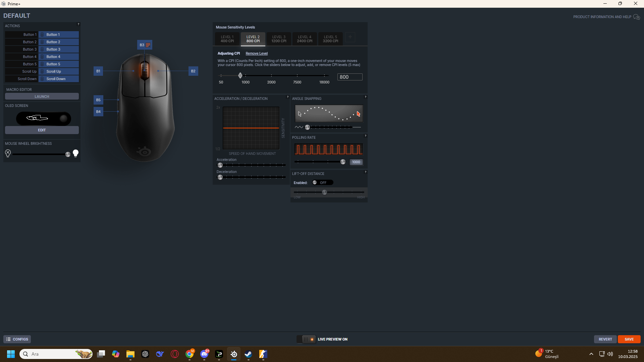Click the bright lightbulb brightness icon
644x362 pixels.
pos(76,154)
